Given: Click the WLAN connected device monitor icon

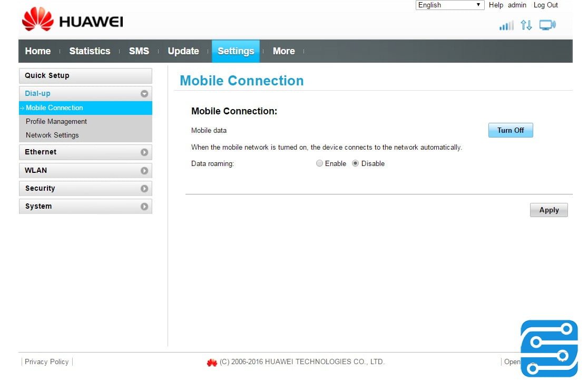Looking at the screenshot, I should pyautogui.click(x=547, y=25).
